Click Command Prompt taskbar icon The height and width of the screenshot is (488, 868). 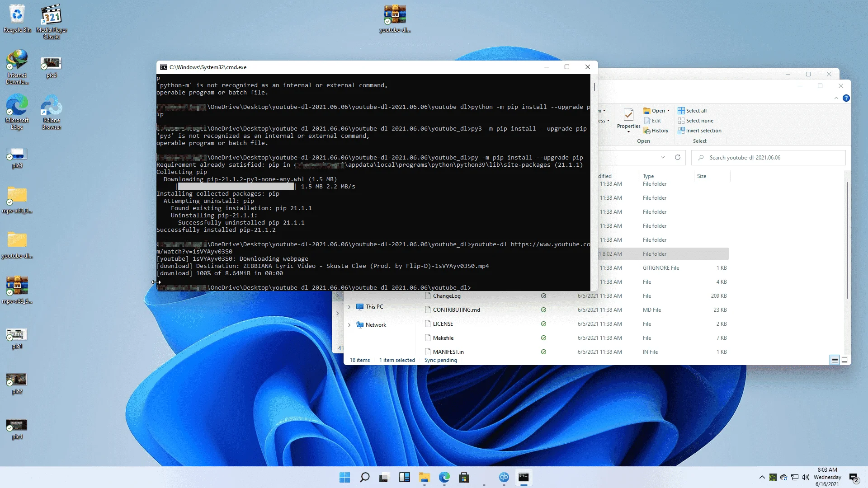point(524,477)
